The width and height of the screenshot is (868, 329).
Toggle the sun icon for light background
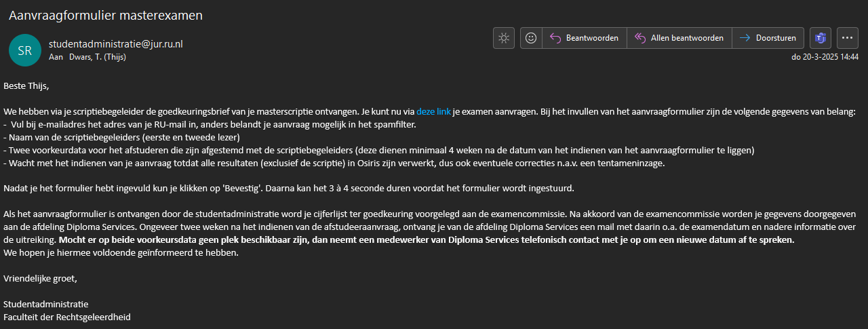click(x=504, y=38)
